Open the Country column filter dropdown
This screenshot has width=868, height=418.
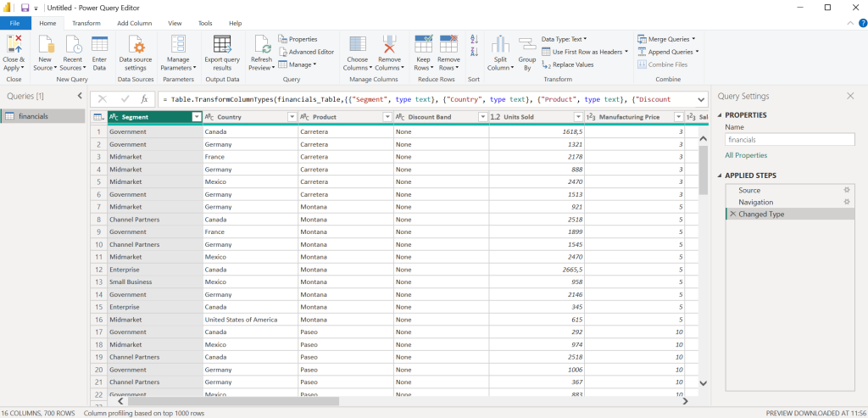click(x=292, y=117)
